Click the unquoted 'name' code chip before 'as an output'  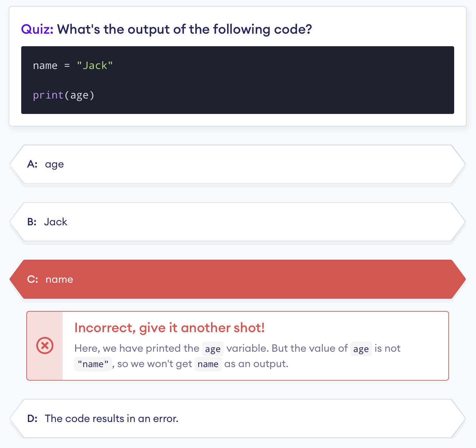click(208, 364)
